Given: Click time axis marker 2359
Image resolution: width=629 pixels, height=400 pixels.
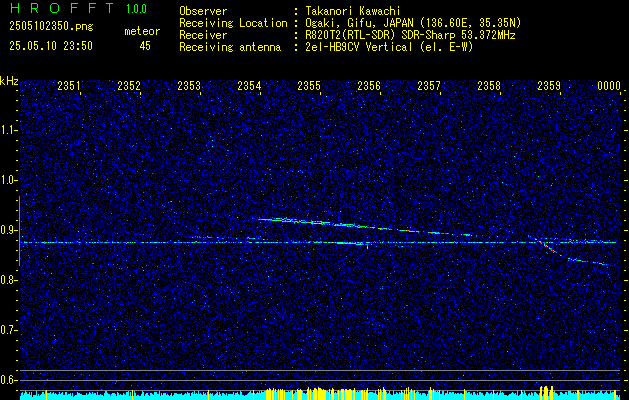Looking at the screenshot, I should [x=549, y=85].
